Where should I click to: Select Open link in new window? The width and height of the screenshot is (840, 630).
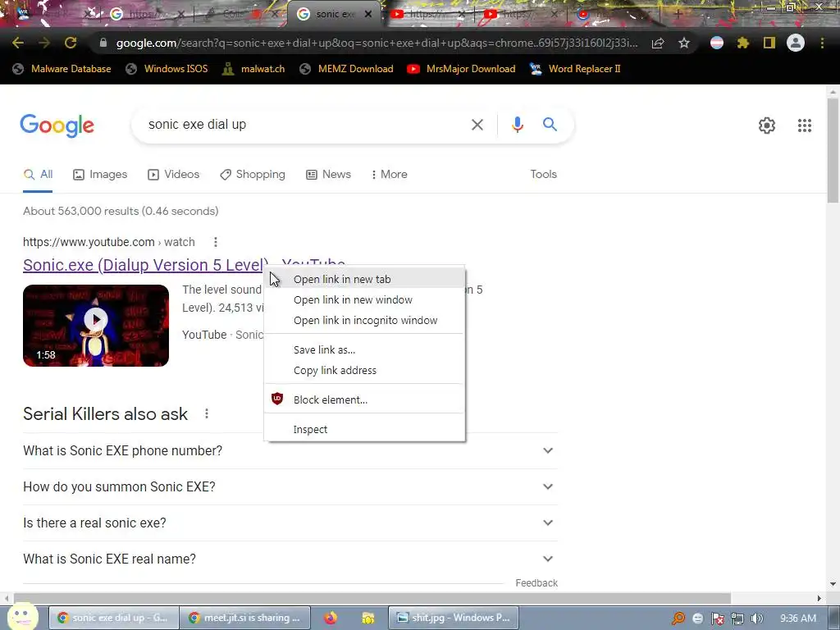point(365,300)
